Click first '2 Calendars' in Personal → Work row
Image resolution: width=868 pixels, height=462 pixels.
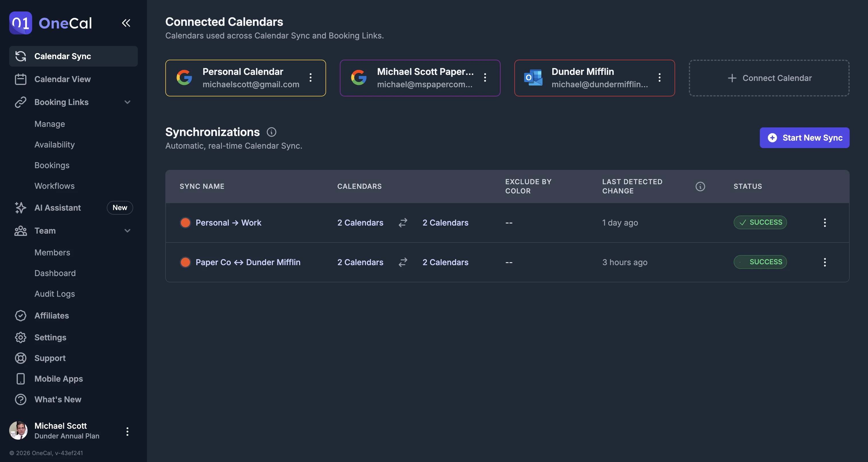(x=360, y=223)
